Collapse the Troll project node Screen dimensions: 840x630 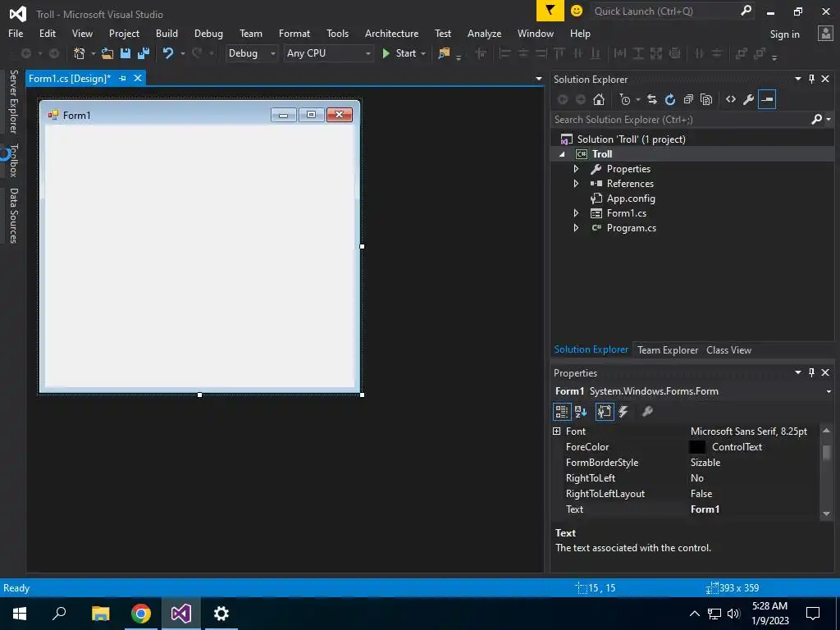[562, 154]
